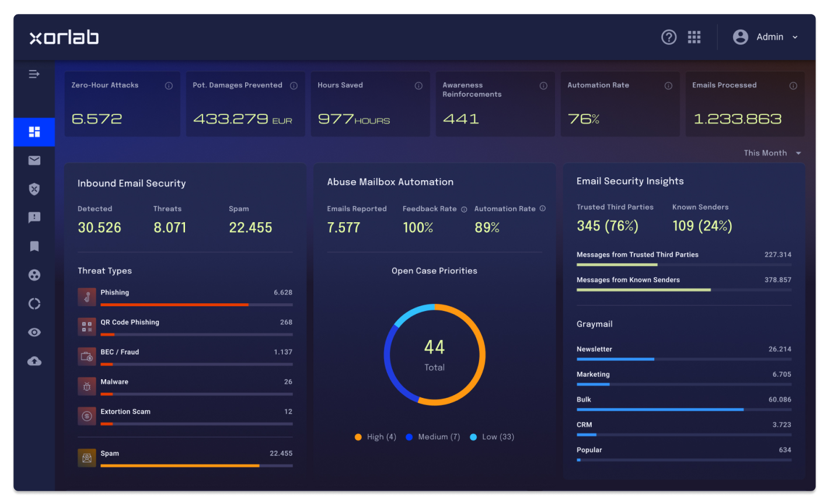Show info for Pot. Damages Prevented
This screenshot has height=504, width=827.
pos(294,86)
